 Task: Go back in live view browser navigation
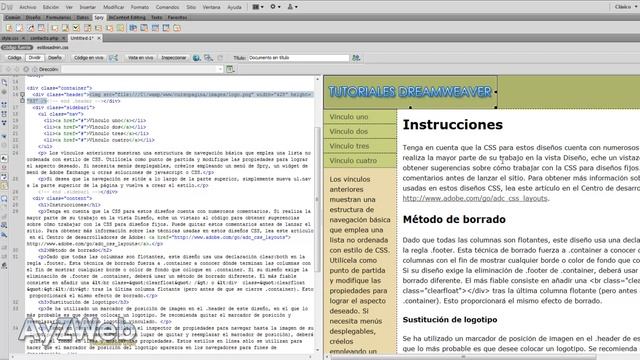[x=8, y=69]
